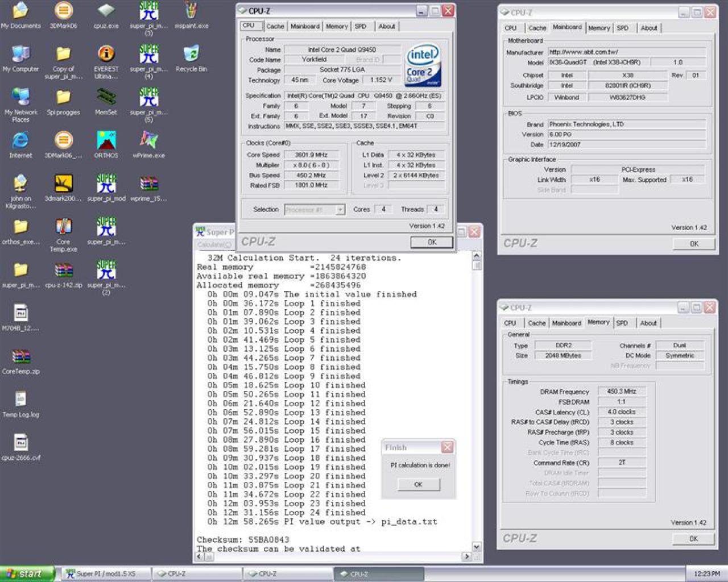Click the DRAM Frequency value 450.3 MHz
This screenshot has height=582, width=728.
tap(622, 392)
